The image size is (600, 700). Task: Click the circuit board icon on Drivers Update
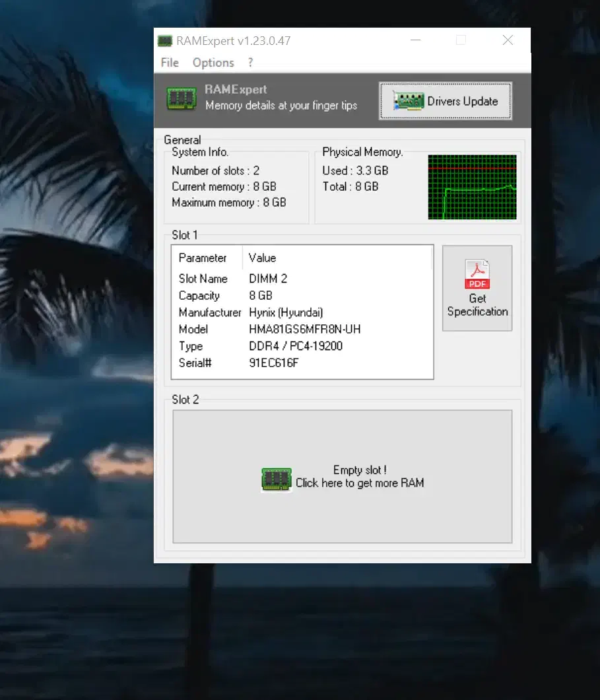coord(409,101)
